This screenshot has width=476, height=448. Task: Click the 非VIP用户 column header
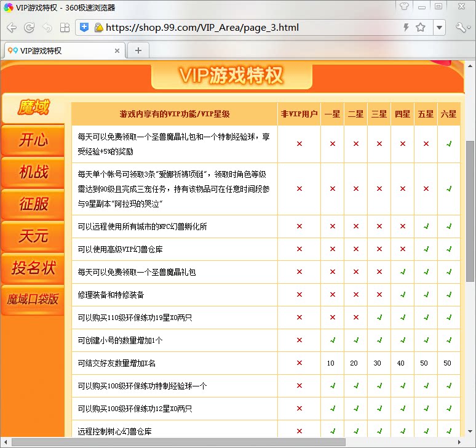point(299,114)
